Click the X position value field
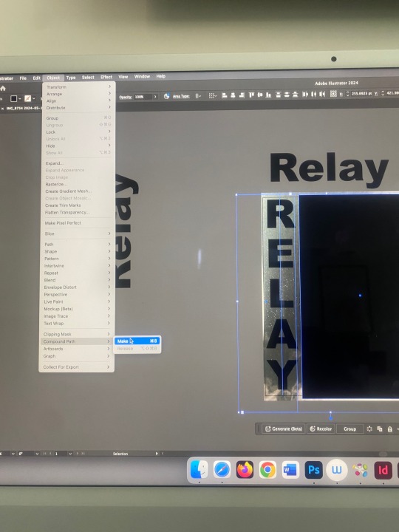This screenshot has height=532, width=399. [361, 93]
